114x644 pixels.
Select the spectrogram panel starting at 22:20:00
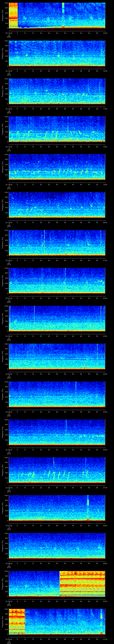coord(57,243)
